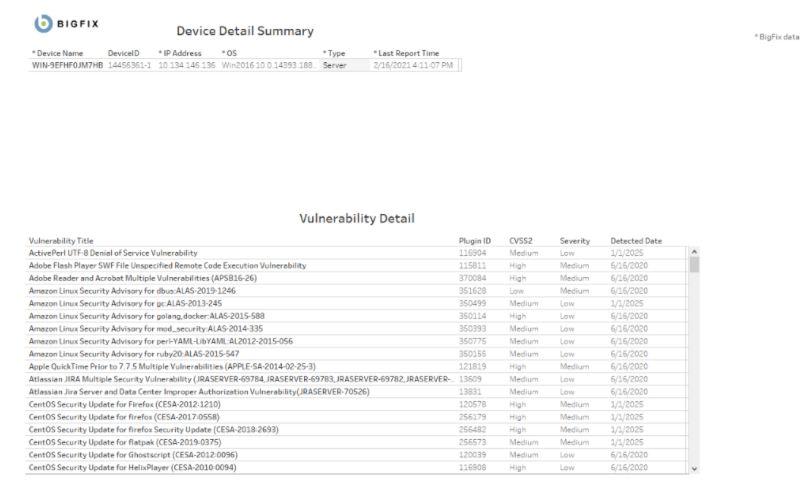Select Amazon Linux perl-YAML-LibYAML advisory row
Image resolution: width=806 pixels, height=493 pixels.
356,341
